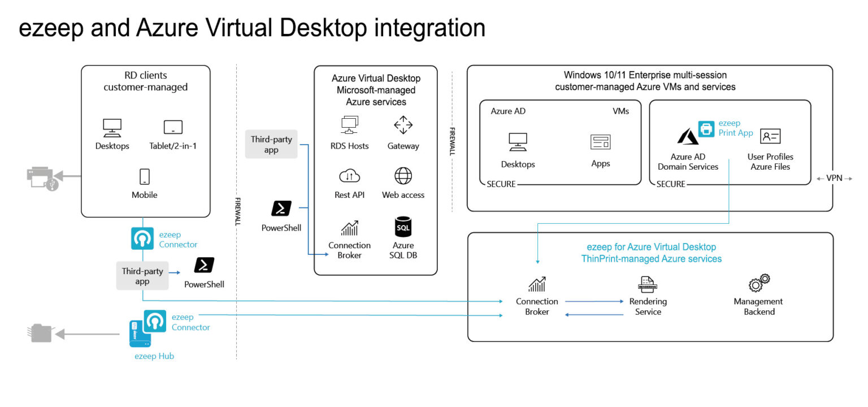Click the 'ezeep Print App' blue label
The image size is (868, 407).
[736, 128]
